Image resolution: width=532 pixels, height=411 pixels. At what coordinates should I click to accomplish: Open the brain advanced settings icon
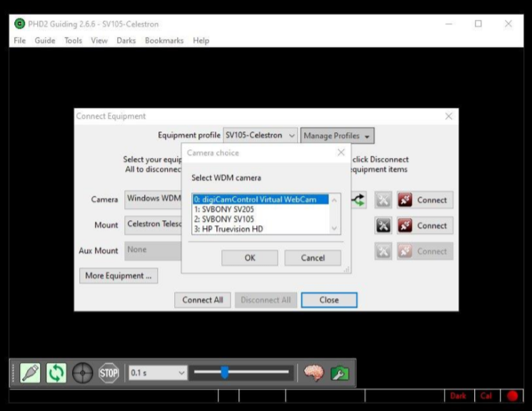click(313, 373)
